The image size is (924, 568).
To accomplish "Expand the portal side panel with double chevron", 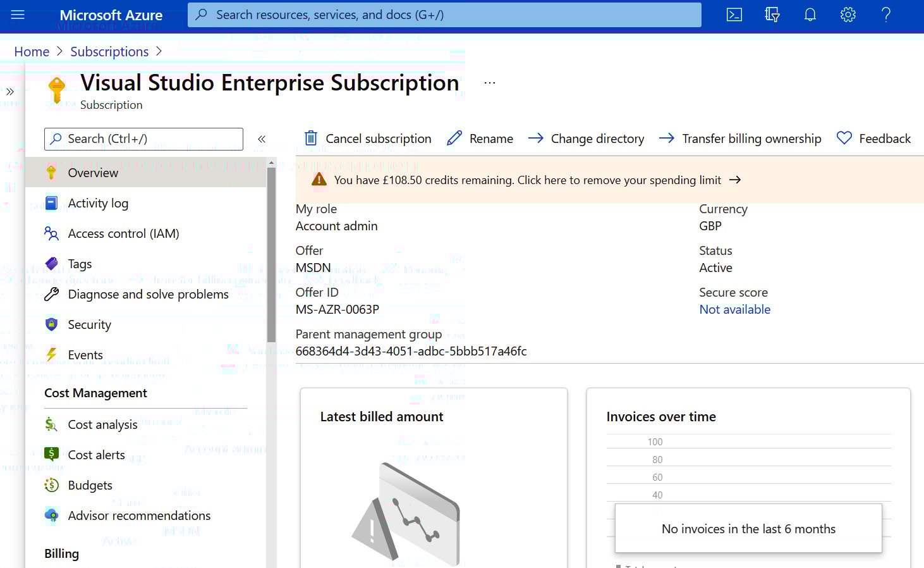I will (9, 92).
